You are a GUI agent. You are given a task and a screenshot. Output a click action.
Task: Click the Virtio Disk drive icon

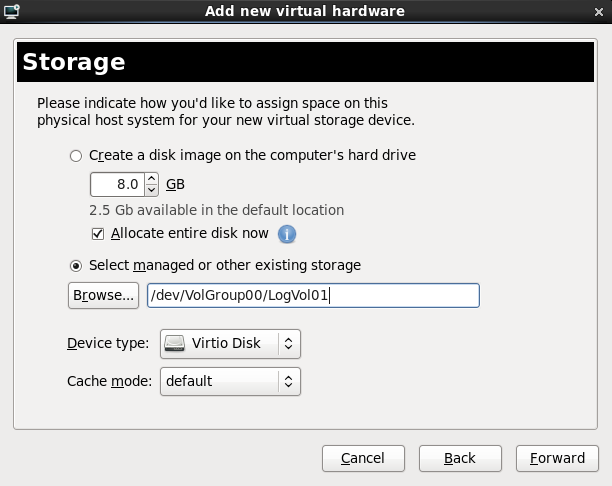[175, 344]
